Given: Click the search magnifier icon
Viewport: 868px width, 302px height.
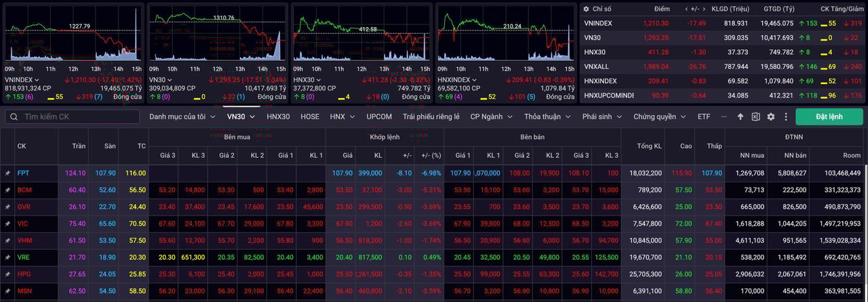Looking at the screenshot, I should (14, 117).
